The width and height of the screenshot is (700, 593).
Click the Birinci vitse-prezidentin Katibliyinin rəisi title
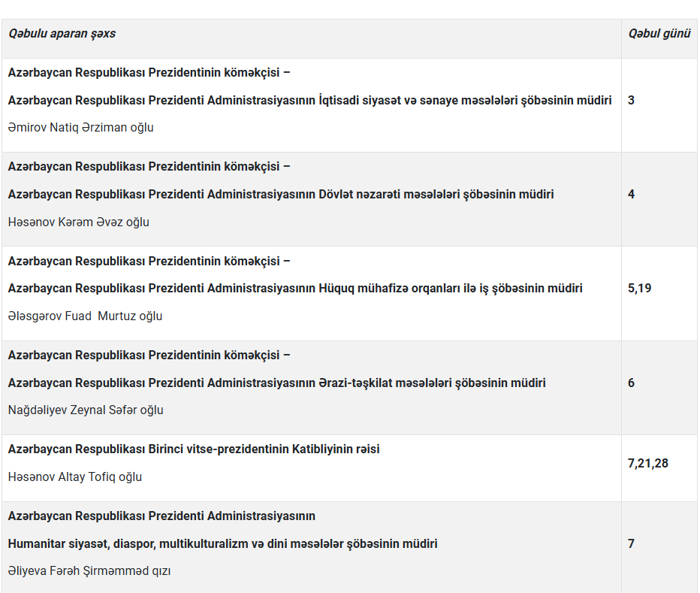point(194,449)
